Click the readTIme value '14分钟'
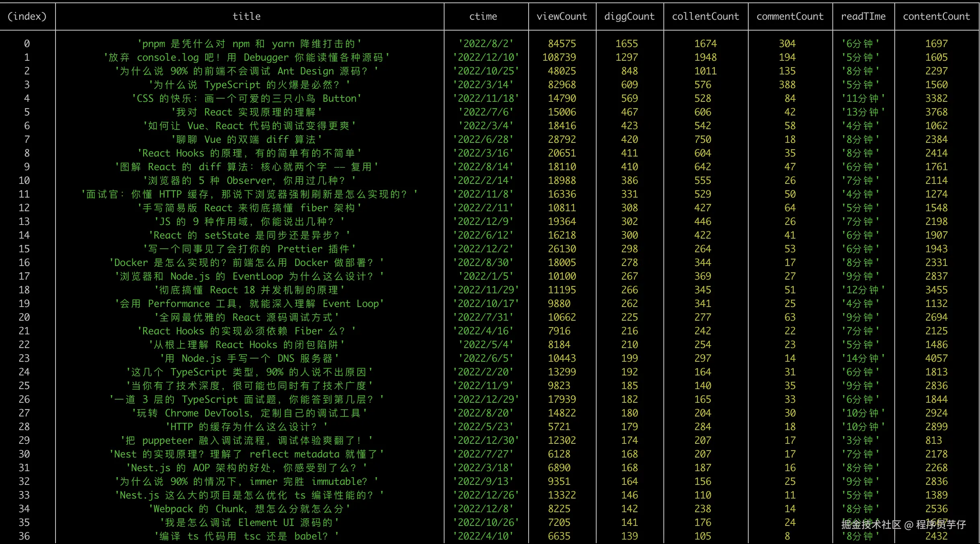The width and height of the screenshot is (980, 544). tap(863, 359)
